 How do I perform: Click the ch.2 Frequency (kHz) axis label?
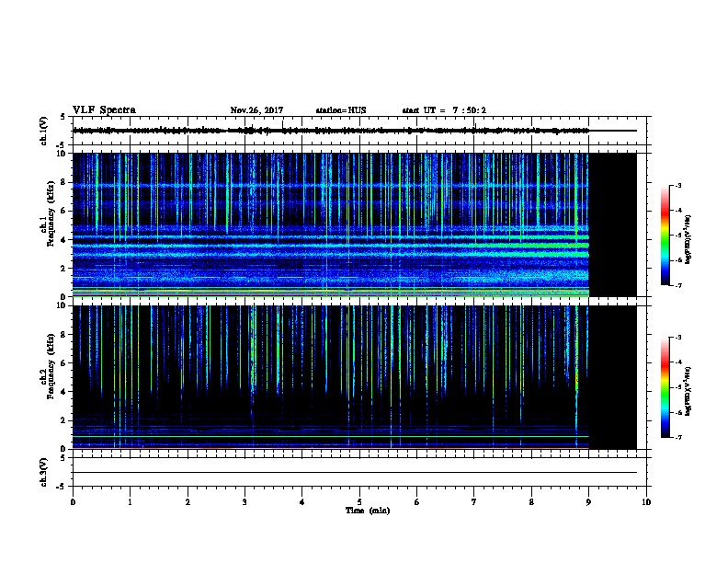pyautogui.click(x=48, y=366)
